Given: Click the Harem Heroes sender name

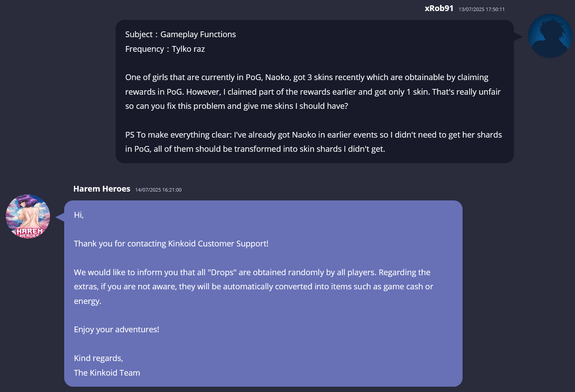Looking at the screenshot, I should 102,189.
